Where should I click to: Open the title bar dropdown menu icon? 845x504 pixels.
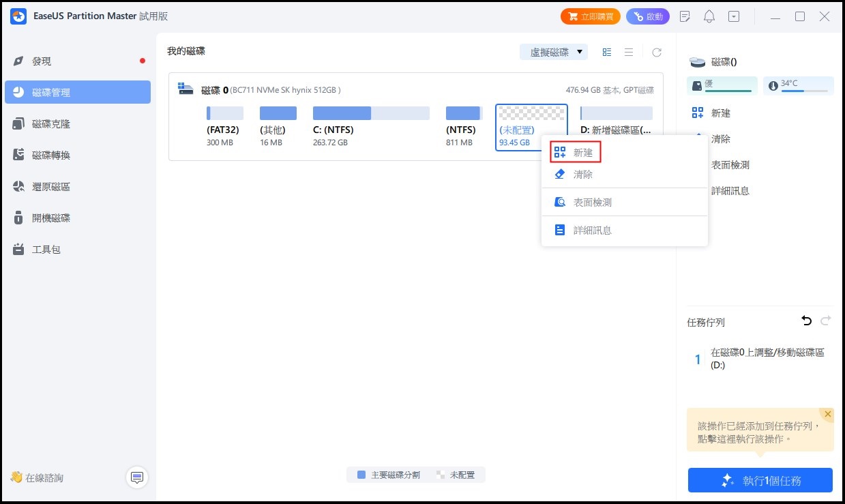pyautogui.click(x=734, y=16)
